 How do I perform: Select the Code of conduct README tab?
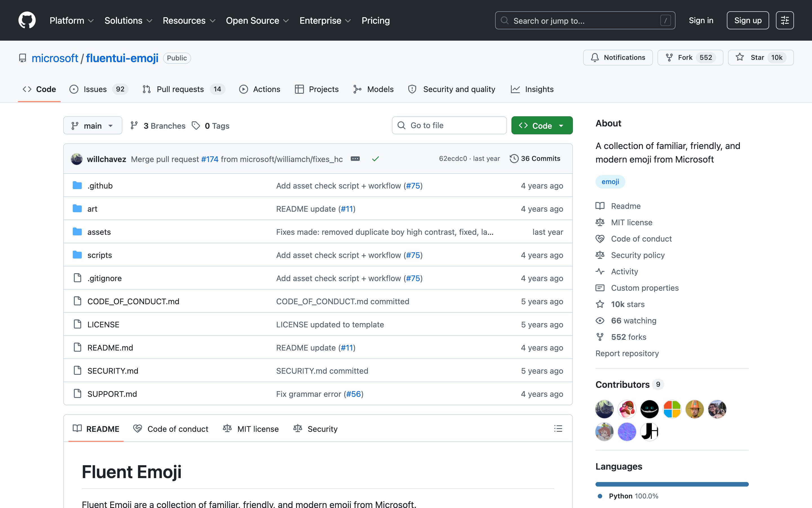(171, 429)
